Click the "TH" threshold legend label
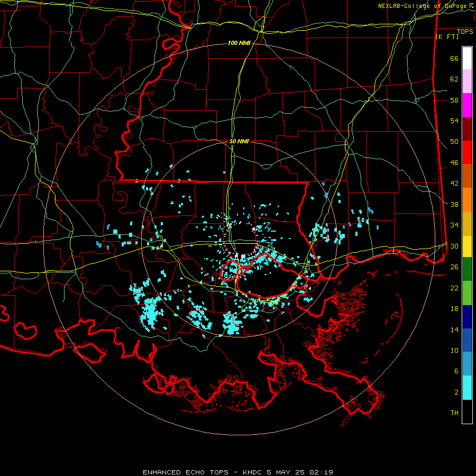476x476 pixels. 454,413
